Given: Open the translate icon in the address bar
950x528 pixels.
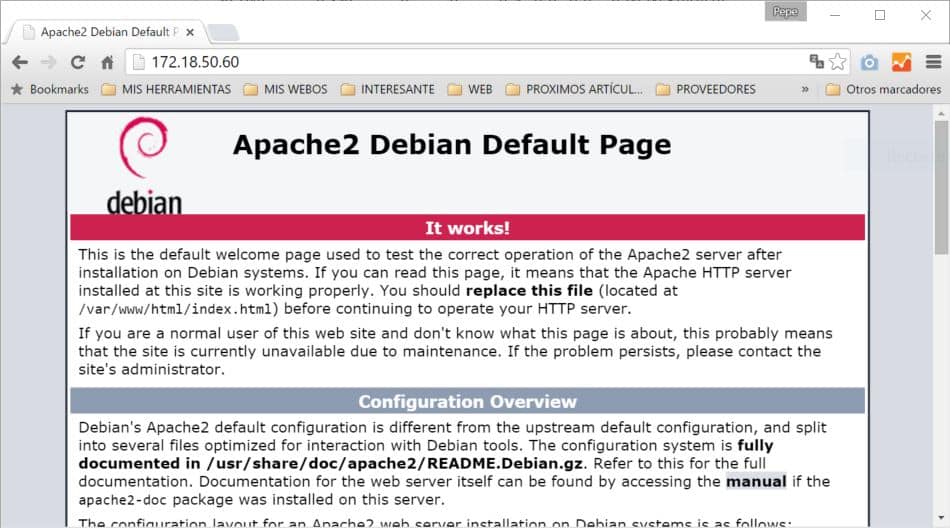Looking at the screenshot, I should pyautogui.click(x=816, y=61).
